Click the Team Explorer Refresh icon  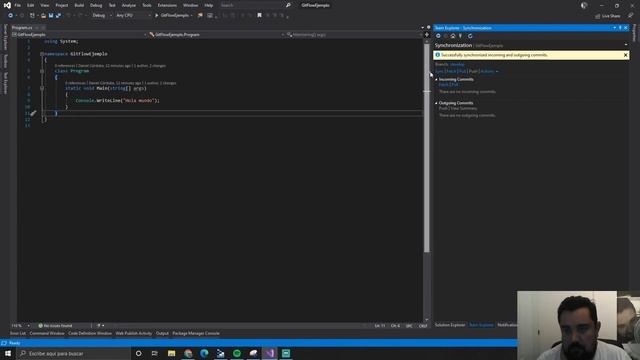[x=470, y=36]
